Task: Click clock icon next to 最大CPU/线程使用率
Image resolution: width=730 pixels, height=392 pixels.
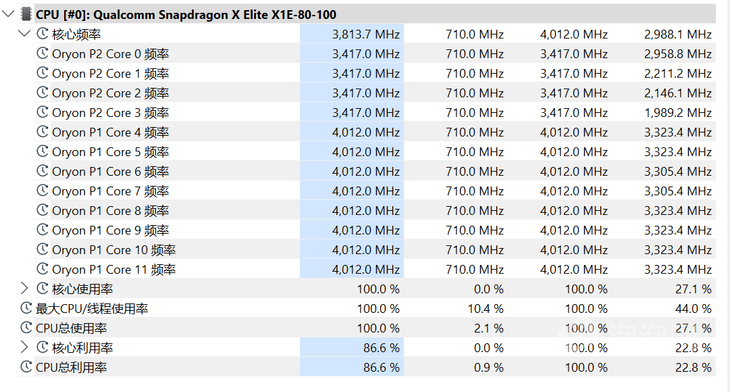Action: tap(26, 308)
